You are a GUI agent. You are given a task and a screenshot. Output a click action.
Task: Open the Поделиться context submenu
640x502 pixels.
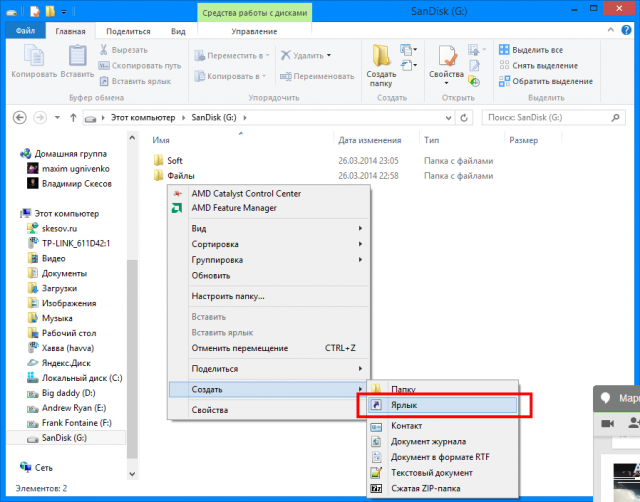click(x=269, y=369)
